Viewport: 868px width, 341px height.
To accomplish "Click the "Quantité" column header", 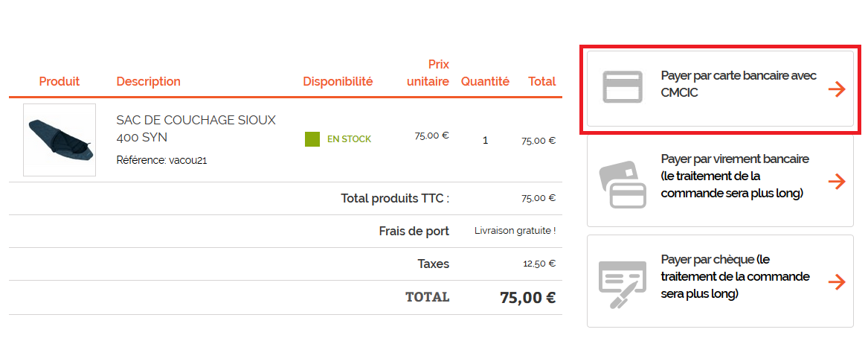I will (485, 81).
